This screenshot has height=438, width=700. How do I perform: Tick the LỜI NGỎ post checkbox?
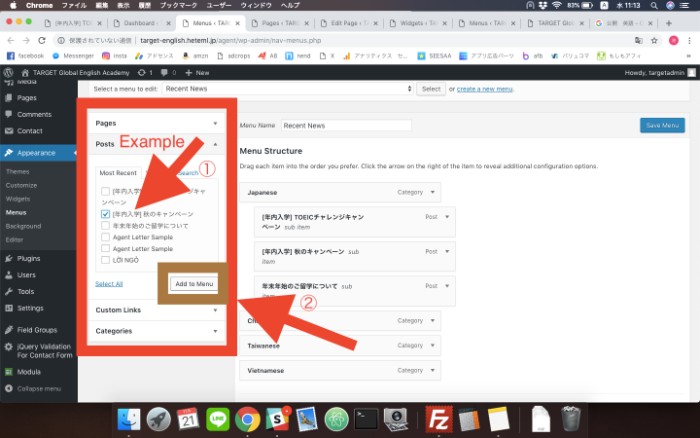106,260
